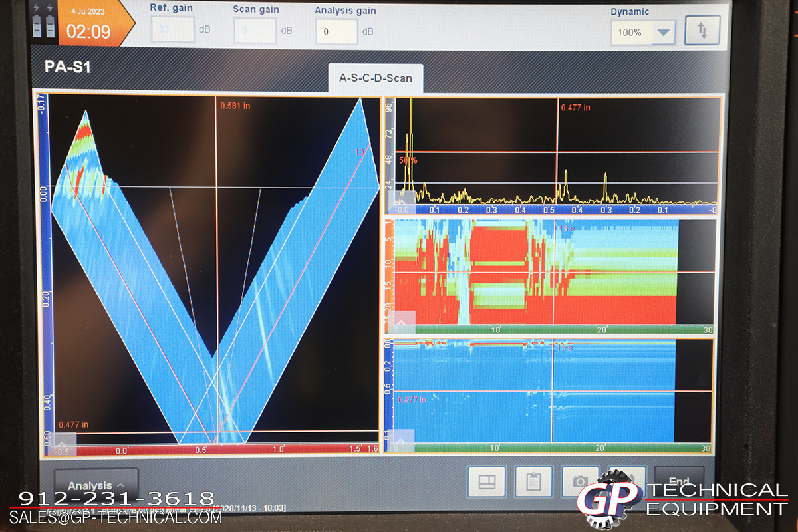Click the S-scan corner chevron icon

(63, 444)
